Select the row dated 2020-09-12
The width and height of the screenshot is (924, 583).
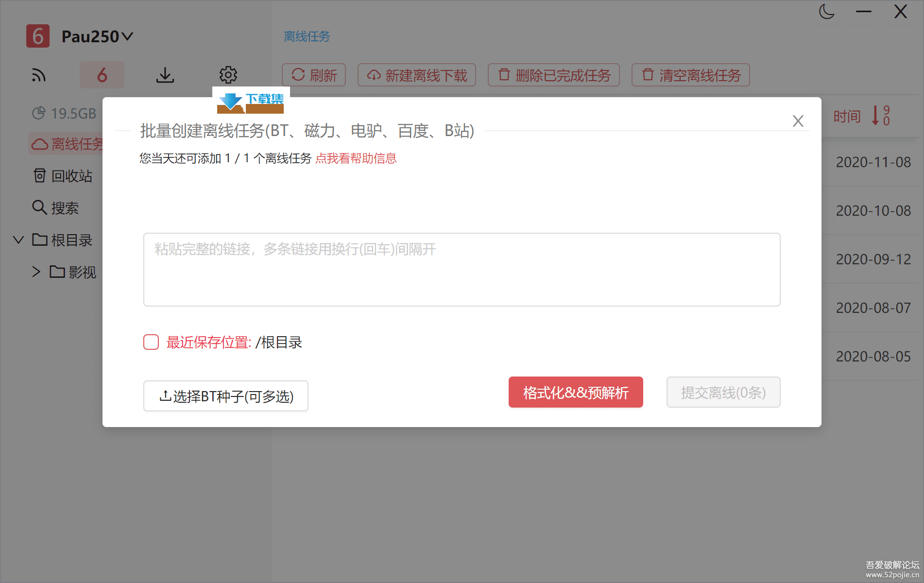[x=873, y=259]
